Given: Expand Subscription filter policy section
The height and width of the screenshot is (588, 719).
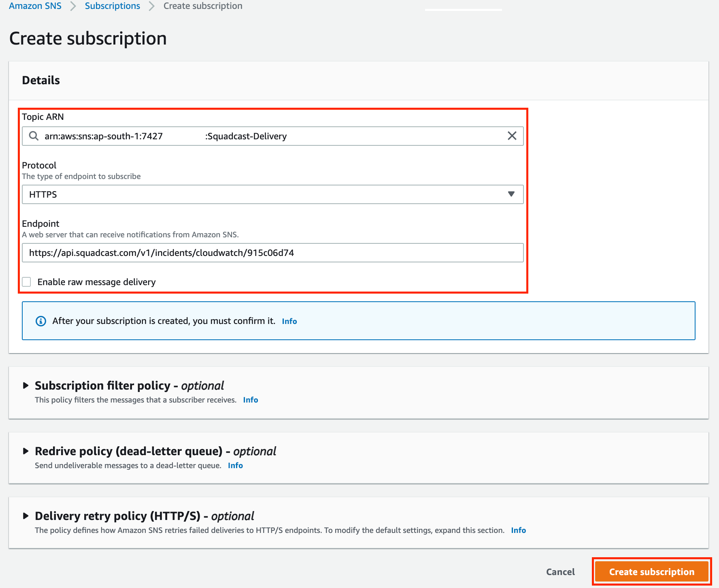Looking at the screenshot, I should pyautogui.click(x=26, y=386).
